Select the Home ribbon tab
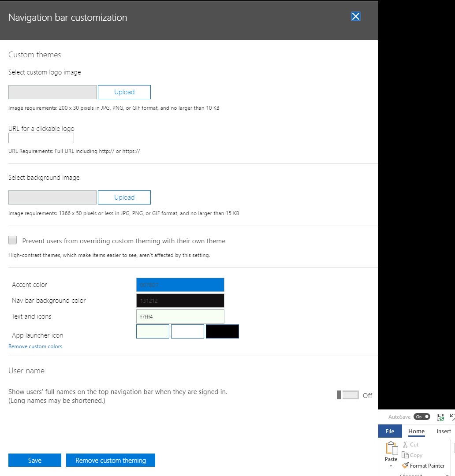 (416, 431)
